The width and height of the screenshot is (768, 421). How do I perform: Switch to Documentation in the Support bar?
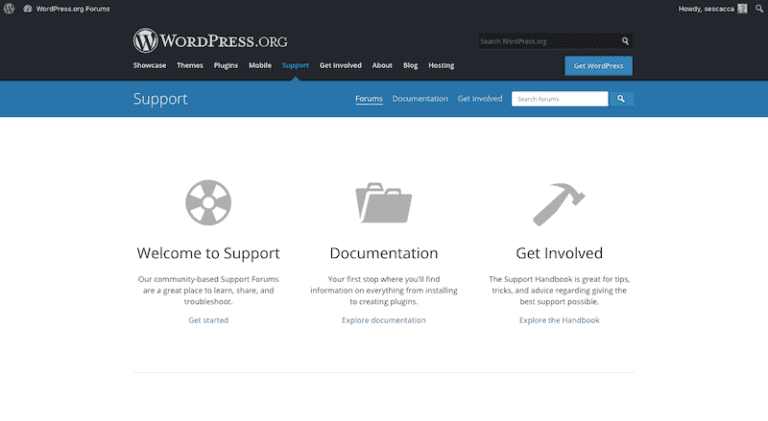420,99
